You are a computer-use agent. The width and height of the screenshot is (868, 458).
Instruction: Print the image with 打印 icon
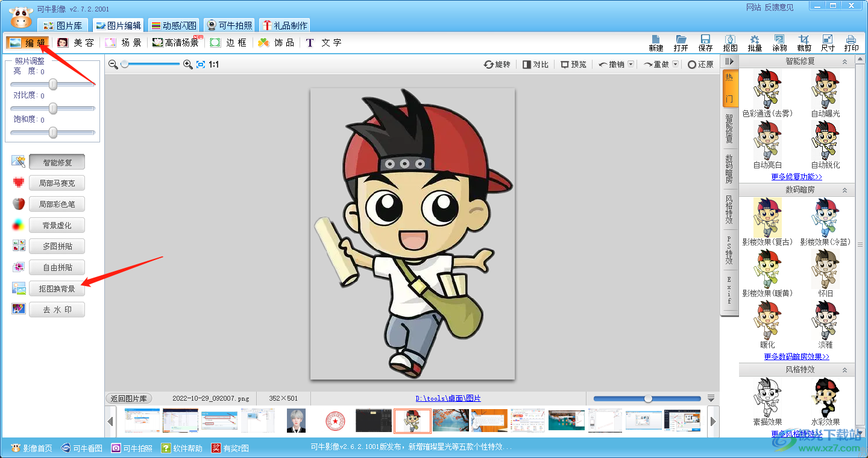pyautogui.click(x=852, y=43)
